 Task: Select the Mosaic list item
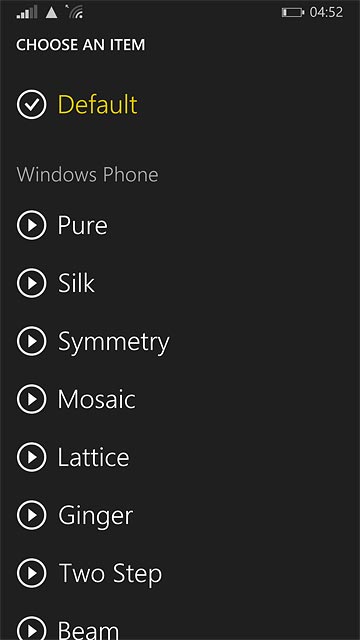96,399
